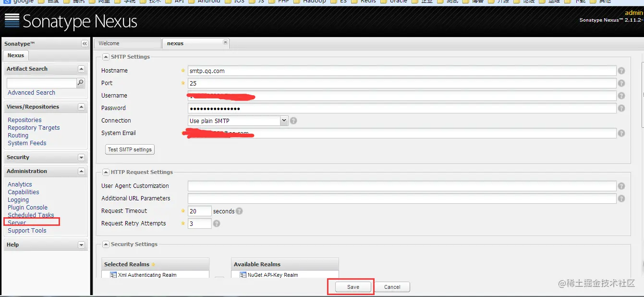Click the Sonatype Nexus logo

(x=71, y=21)
